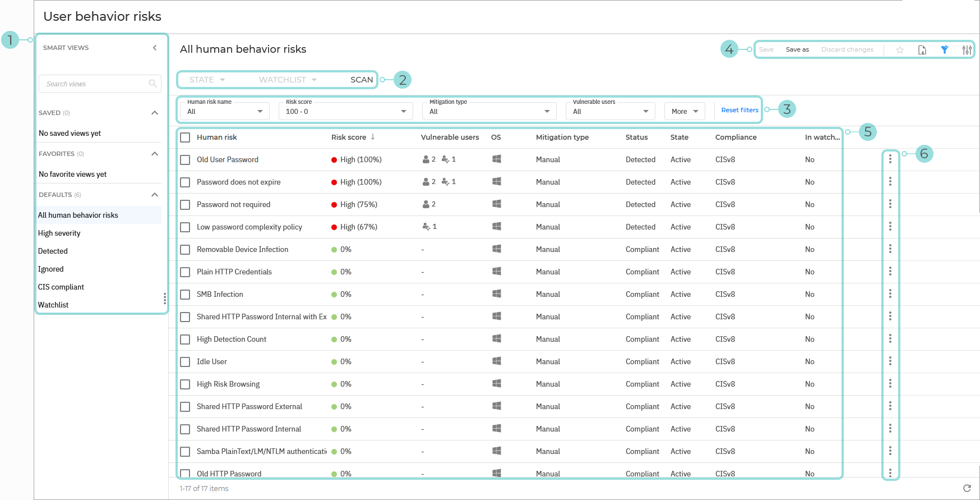Collapse the Saved views section
The image size is (980, 500).
pyautogui.click(x=155, y=113)
